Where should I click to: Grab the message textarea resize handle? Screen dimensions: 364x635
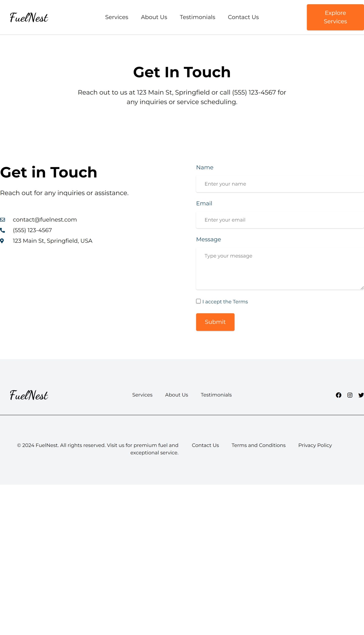(x=362, y=288)
